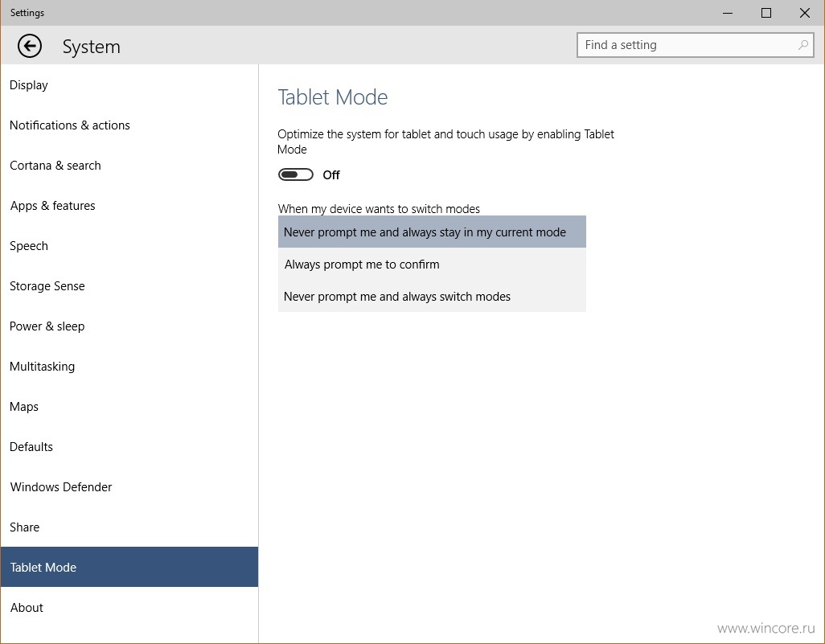825x644 pixels.
Task: Go to Cortana & search settings
Action: tap(129, 165)
